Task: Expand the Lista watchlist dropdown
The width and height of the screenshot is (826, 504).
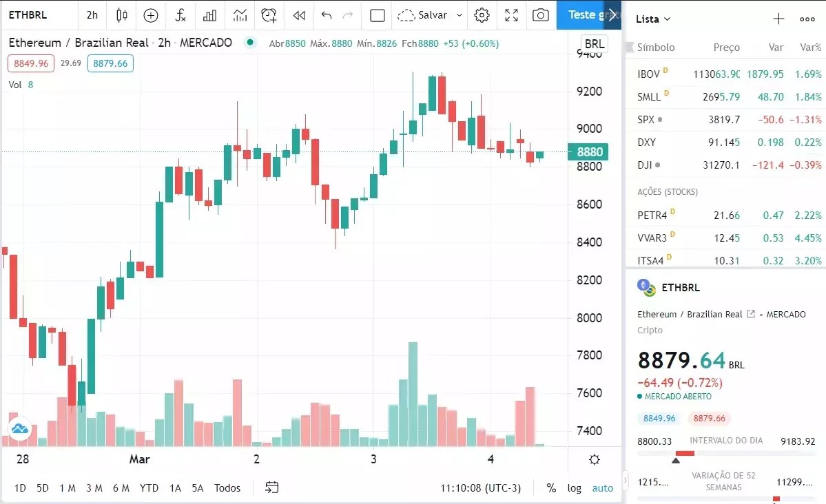Action: click(x=653, y=19)
